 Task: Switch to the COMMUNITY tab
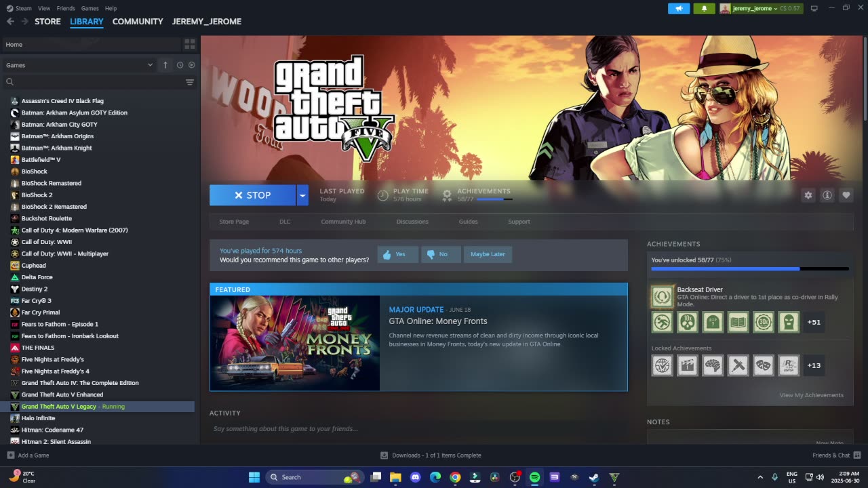coord(138,22)
